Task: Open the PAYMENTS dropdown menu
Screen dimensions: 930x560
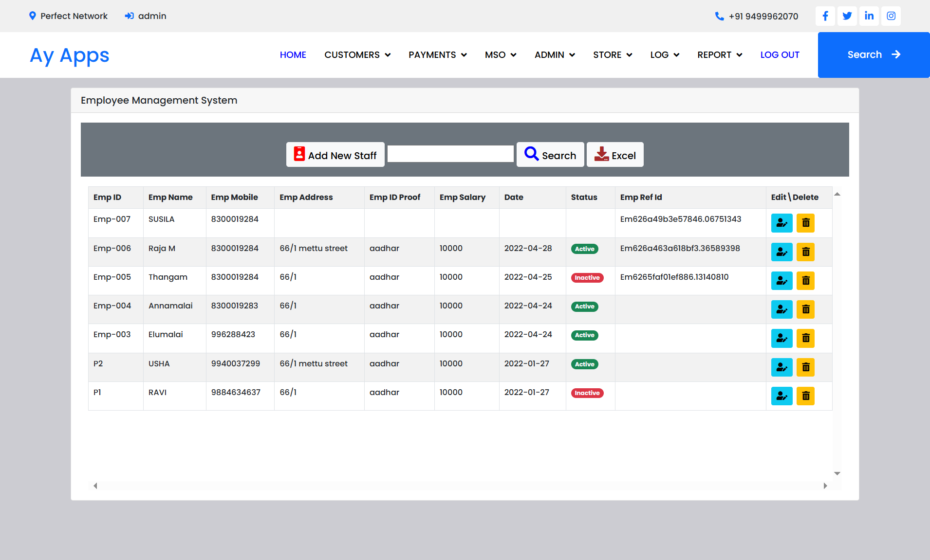Action: (437, 55)
